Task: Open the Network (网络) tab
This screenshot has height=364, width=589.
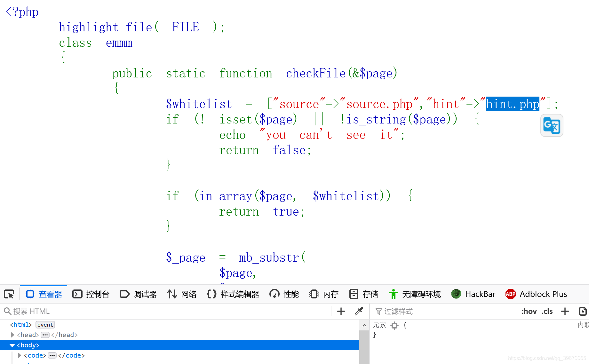Action: pyautogui.click(x=182, y=294)
